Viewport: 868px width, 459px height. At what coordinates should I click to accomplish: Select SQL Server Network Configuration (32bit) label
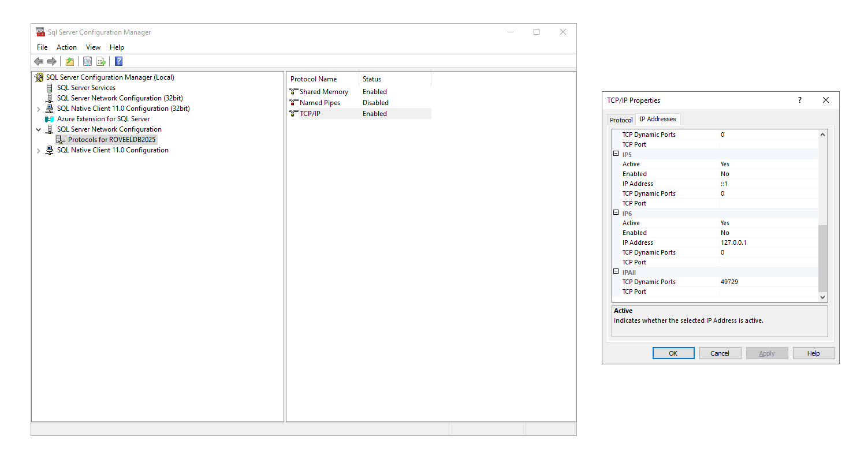click(120, 98)
